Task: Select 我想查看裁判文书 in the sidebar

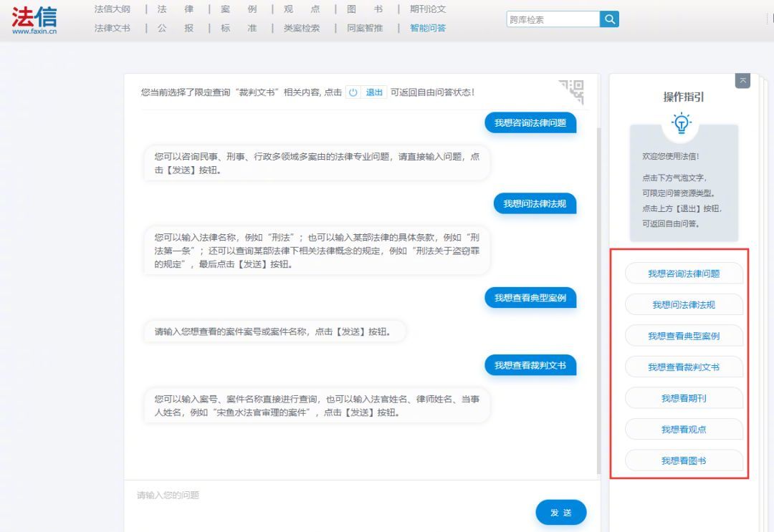Action: pyautogui.click(x=683, y=367)
